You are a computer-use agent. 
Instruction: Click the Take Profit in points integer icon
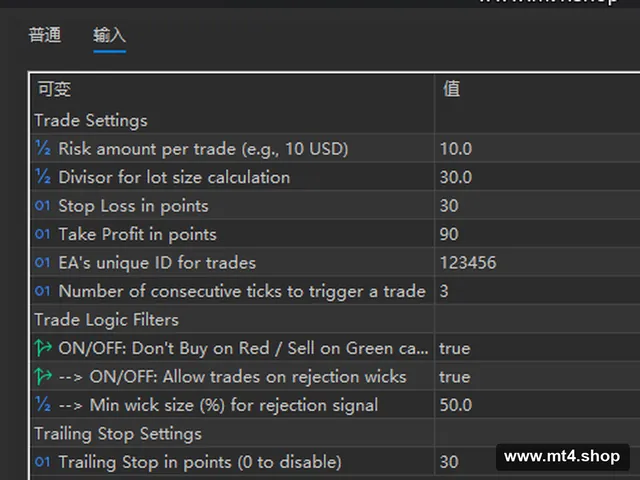[42, 234]
